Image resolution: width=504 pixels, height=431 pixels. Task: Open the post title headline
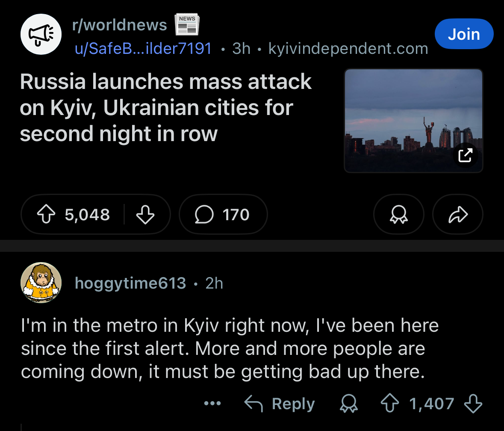[x=166, y=107]
